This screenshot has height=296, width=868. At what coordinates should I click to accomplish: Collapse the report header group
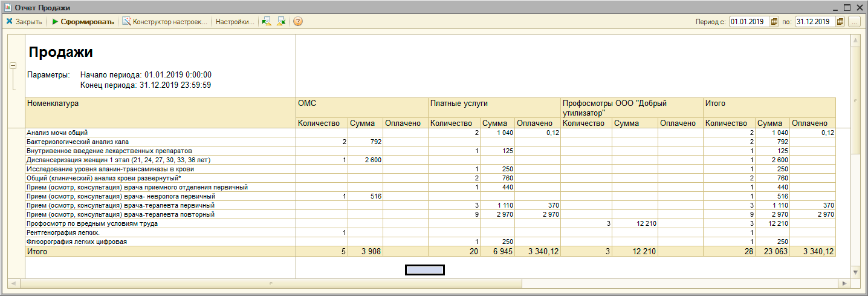[x=13, y=66]
